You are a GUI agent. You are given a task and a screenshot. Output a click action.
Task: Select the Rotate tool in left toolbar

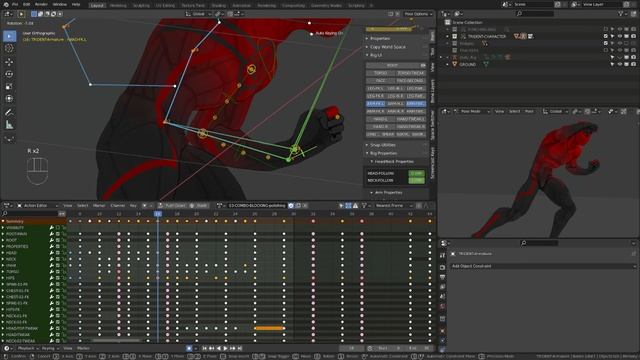[x=9, y=74]
